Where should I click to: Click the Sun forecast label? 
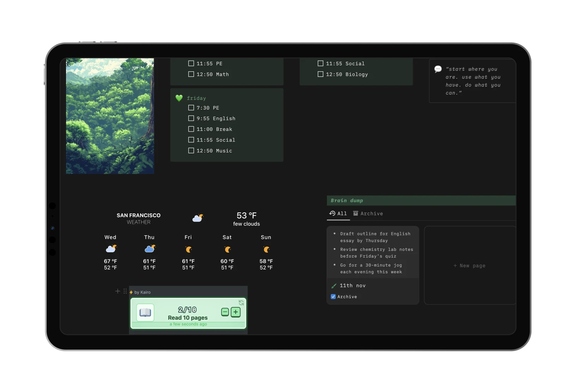click(266, 237)
